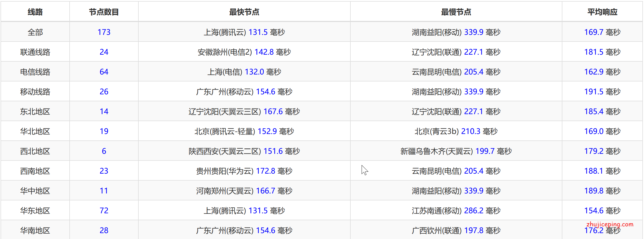
Task: Click 广东广州(移动云) fastest node in 华南地区 row
Action: 244,230
